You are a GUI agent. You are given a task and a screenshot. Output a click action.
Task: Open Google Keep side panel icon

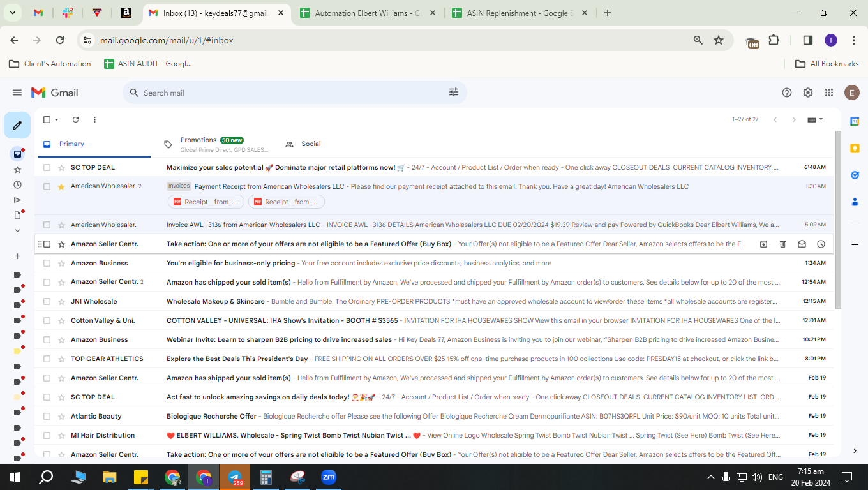(x=855, y=148)
